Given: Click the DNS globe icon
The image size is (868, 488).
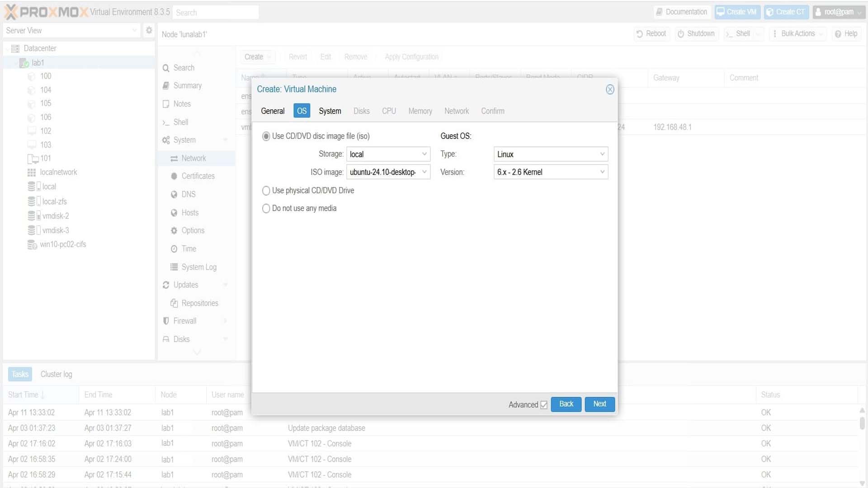Looking at the screenshot, I should 174,194.
